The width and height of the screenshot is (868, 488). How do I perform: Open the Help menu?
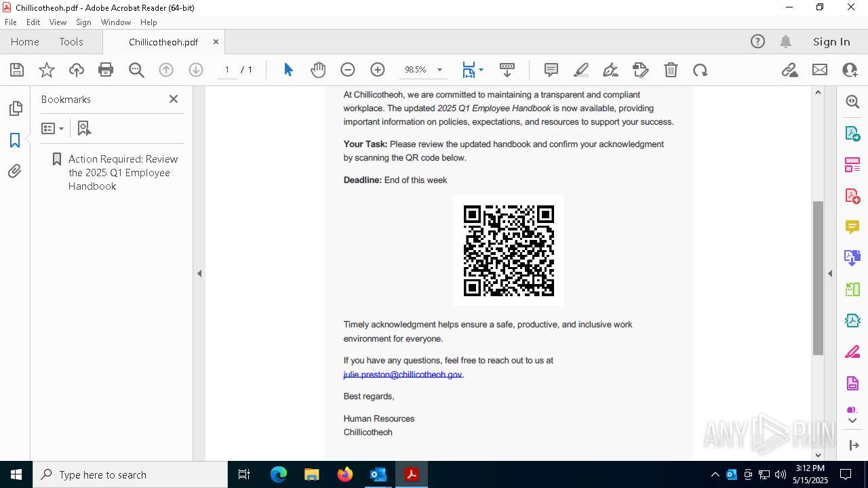pyautogui.click(x=149, y=22)
